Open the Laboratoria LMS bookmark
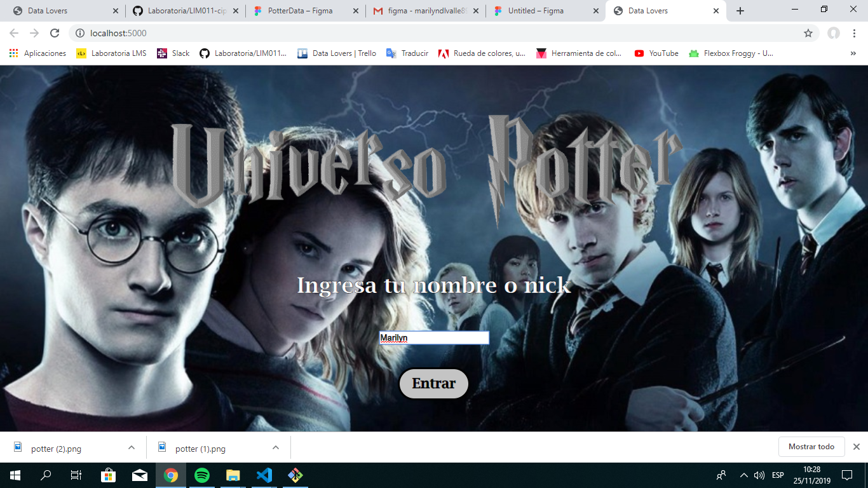Screen dimensions: 868x488 tap(111, 53)
